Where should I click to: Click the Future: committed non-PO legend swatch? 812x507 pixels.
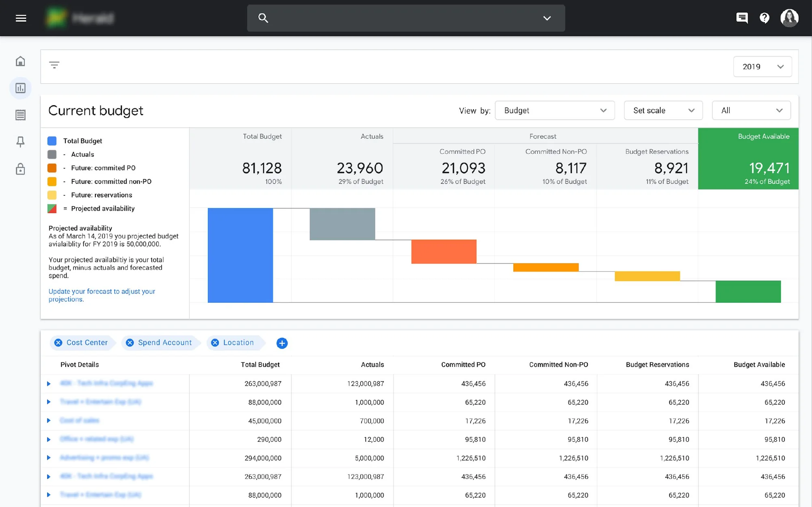52,181
